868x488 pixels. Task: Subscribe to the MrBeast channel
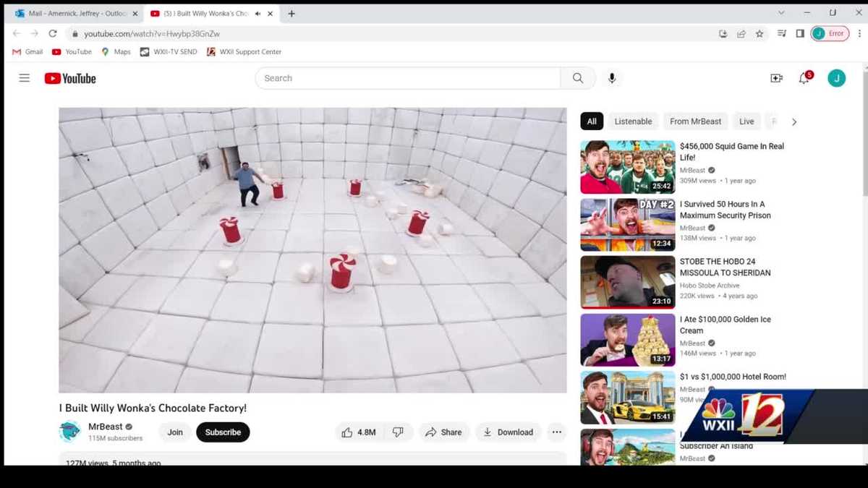[x=223, y=432]
